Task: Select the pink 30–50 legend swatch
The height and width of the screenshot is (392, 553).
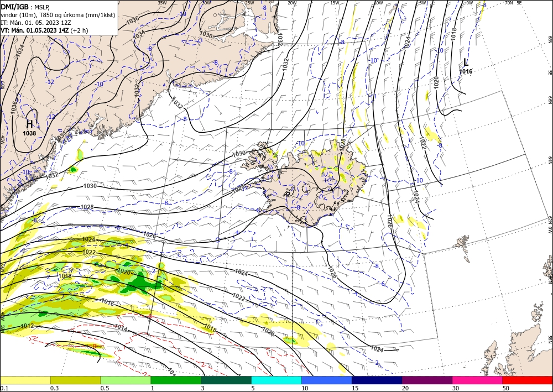Action: pyautogui.click(x=478, y=380)
